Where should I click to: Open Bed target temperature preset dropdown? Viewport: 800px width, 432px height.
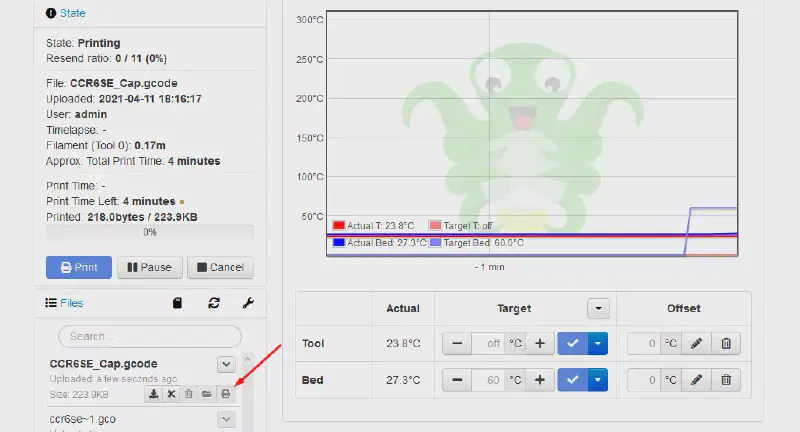598,380
